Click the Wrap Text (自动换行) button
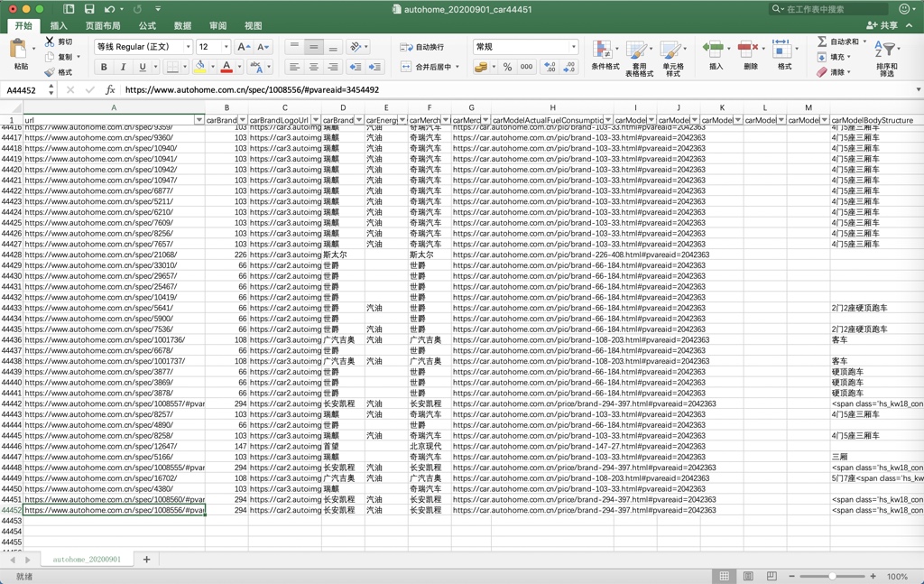924x584 pixels. (422, 47)
